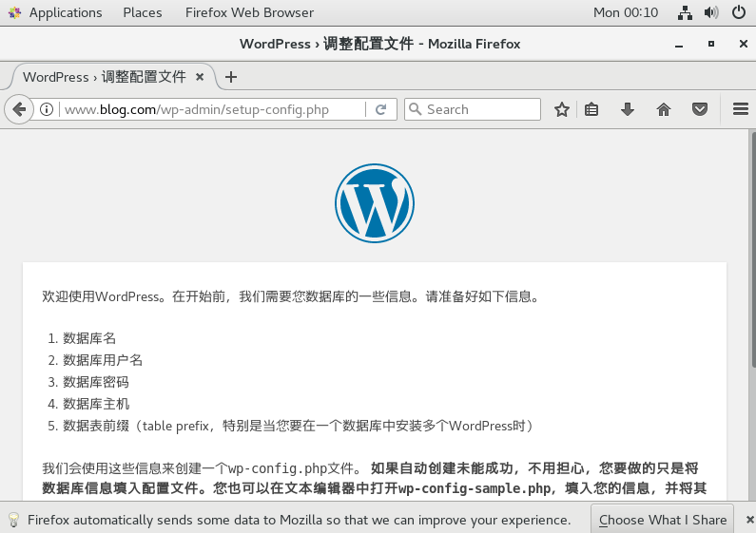Click list item 数据表前缀 table prefix

[x=298, y=426]
